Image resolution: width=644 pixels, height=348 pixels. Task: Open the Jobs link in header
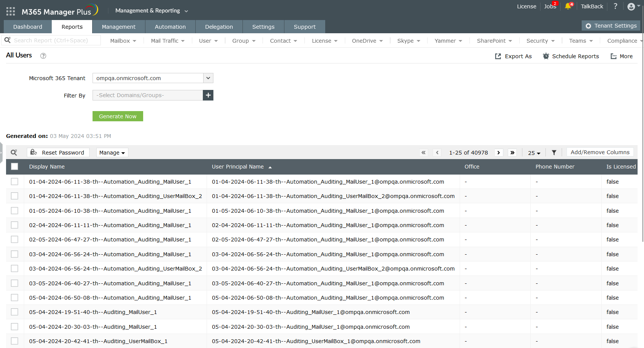550,6
